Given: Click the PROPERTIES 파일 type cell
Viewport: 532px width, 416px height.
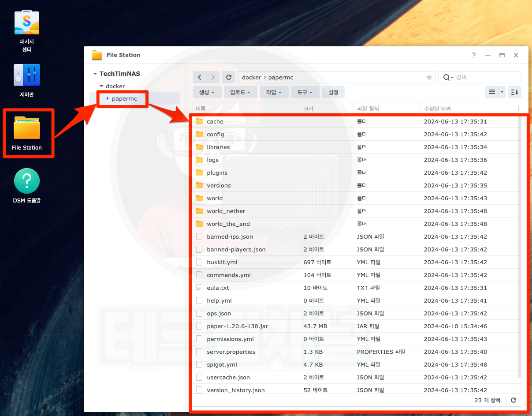Looking at the screenshot, I should 381,352.
